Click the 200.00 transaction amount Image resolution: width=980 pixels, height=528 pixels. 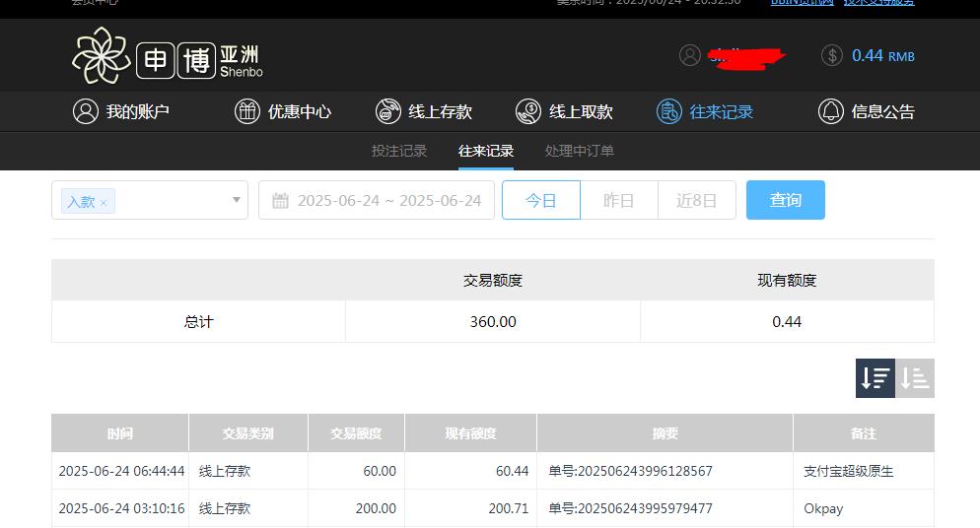[376, 508]
